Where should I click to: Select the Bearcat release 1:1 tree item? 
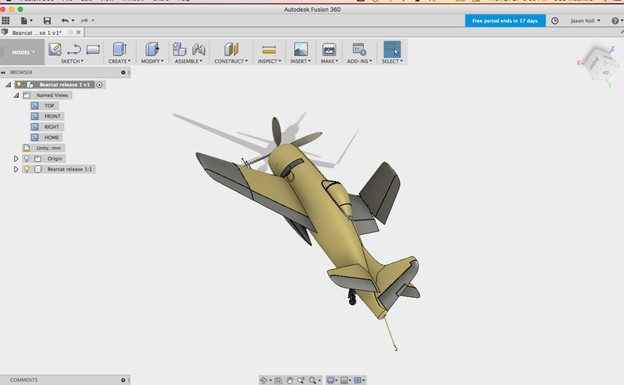click(x=69, y=169)
